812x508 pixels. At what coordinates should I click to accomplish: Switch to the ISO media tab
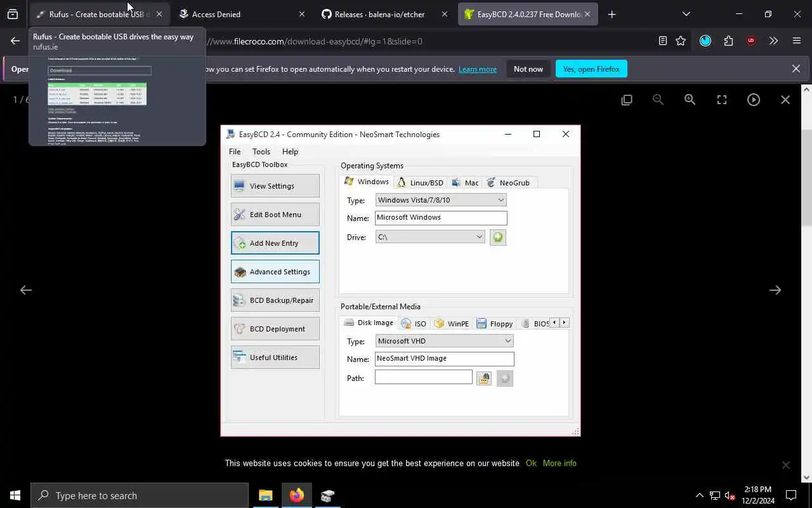click(414, 323)
